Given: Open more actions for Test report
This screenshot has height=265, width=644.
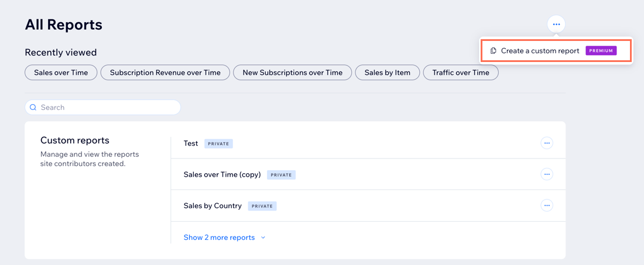Looking at the screenshot, I should tap(547, 143).
